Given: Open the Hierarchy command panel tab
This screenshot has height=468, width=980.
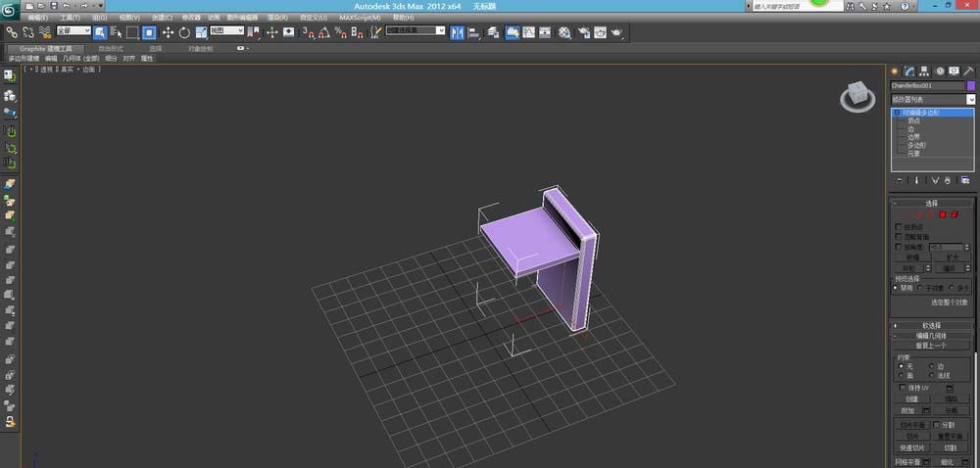Looking at the screenshot, I should tap(924, 71).
